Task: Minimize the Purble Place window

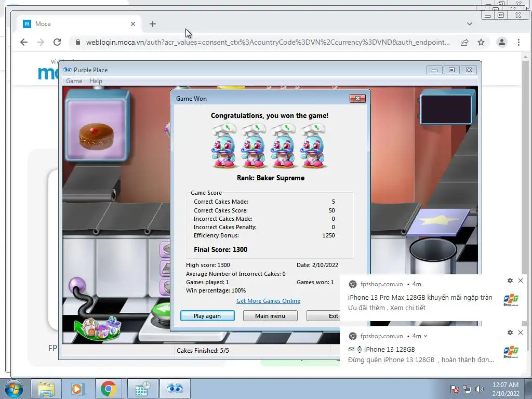Action: (x=434, y=70)
